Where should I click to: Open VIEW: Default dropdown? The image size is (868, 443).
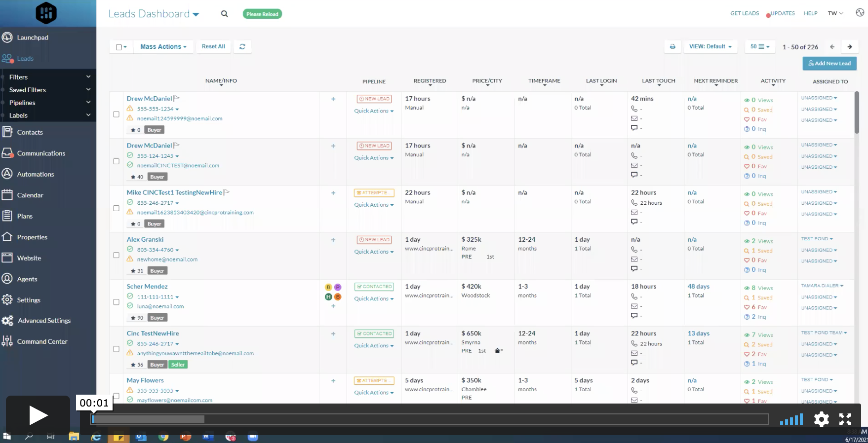tap(710, 47)
